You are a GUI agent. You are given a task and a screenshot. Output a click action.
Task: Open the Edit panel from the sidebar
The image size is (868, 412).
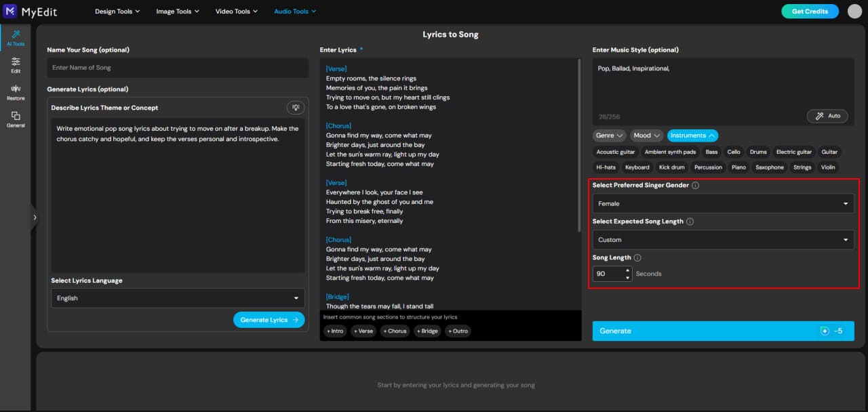point(15,66)
